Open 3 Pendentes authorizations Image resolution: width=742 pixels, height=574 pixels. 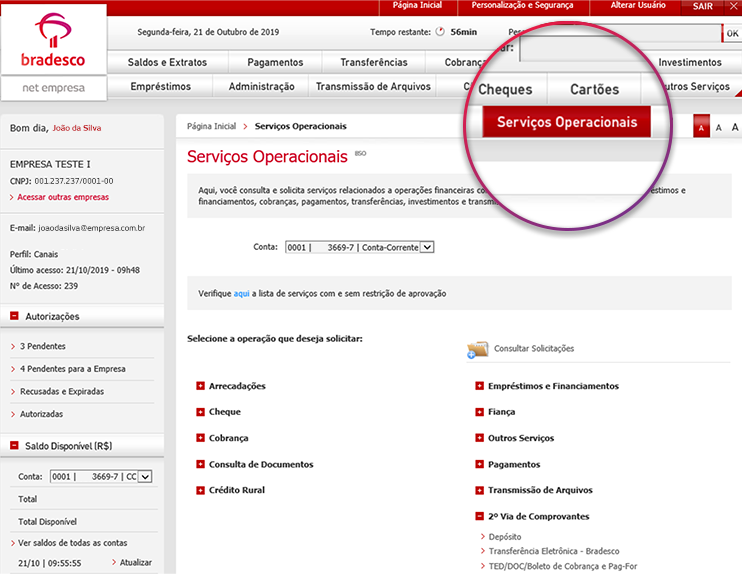coord(42,346)
